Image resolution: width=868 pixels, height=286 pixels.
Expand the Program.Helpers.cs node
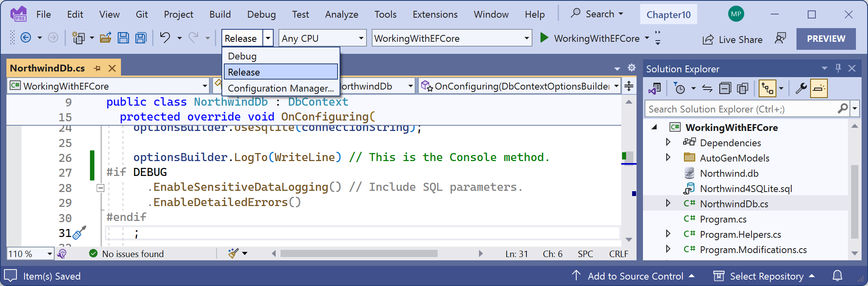[668, 234]
